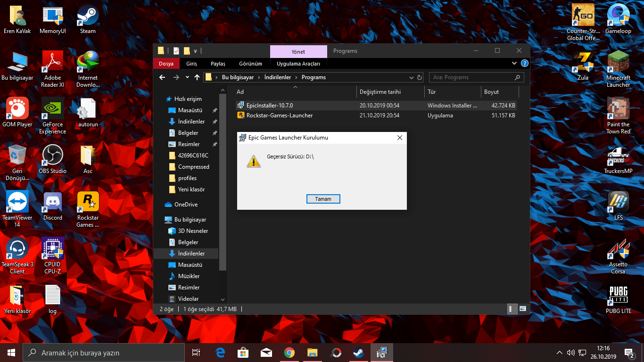This screenshot has width=644, height=362.
Task: Switch to large icons view in status bar
Action: [522, 309]
